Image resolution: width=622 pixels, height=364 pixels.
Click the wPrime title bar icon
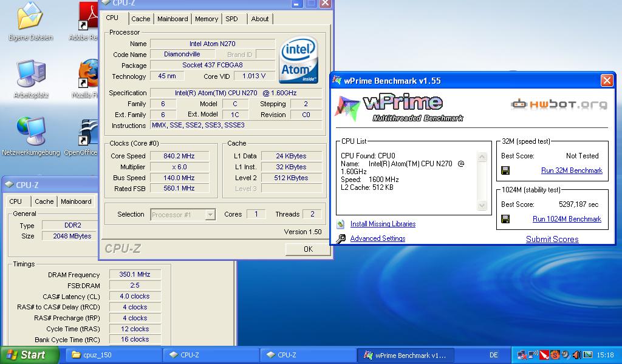[337, 81]
